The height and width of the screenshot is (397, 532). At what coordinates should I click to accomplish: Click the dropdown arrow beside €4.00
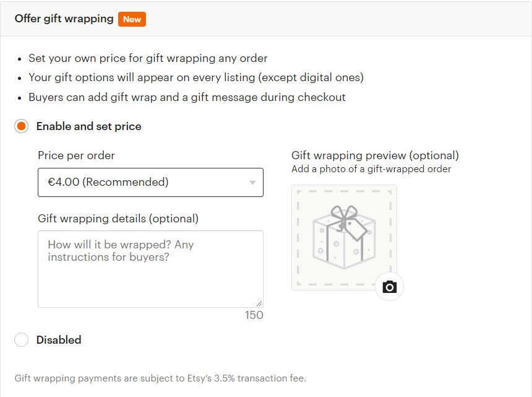(252, 183)
